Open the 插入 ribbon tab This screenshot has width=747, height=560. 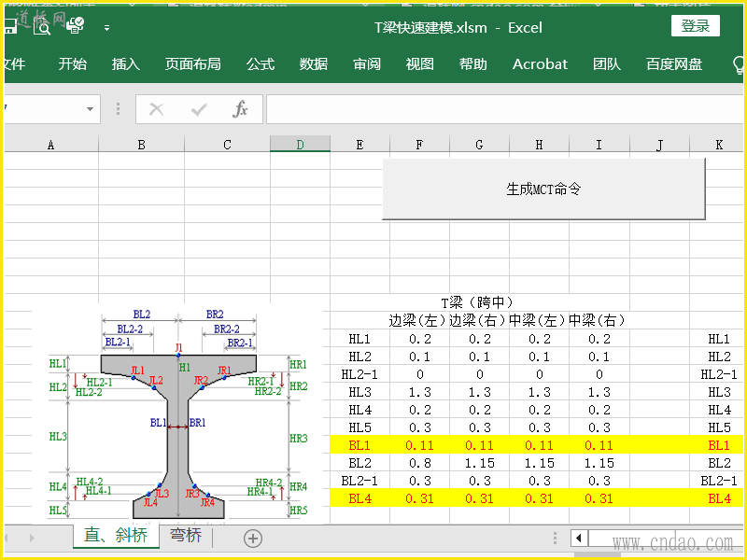click(x=126, y=63)
